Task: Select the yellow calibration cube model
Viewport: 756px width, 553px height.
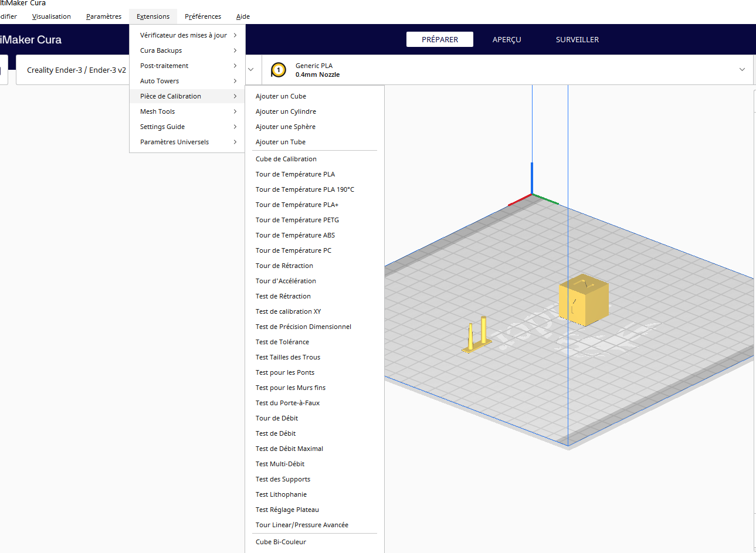Action: (584, 300)
